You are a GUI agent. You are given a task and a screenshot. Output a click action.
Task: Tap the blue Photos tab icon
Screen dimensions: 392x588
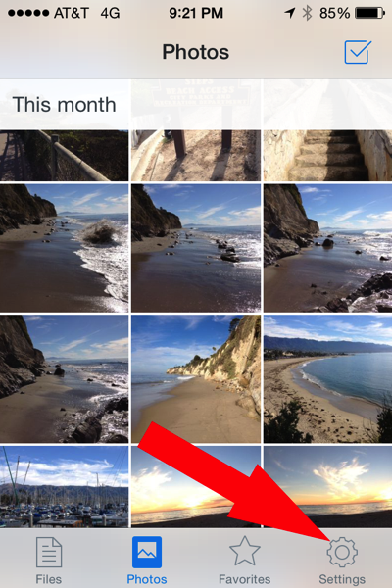tap(147, 552)
